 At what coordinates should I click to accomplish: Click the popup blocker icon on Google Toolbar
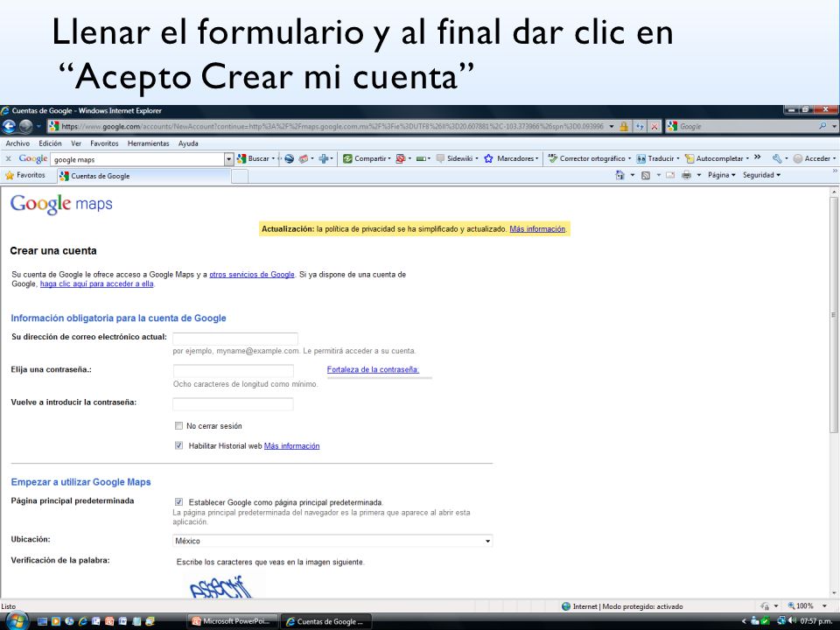tap(400, 158)
